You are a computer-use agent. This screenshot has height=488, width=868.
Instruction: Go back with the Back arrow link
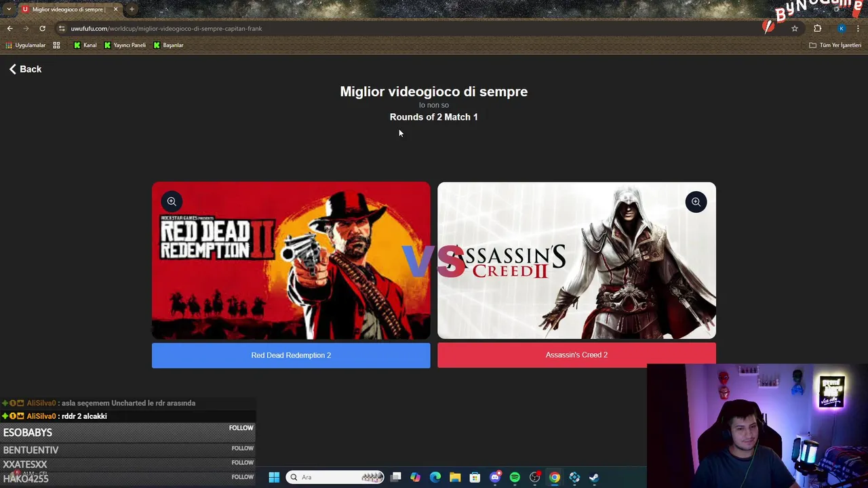pos(25,69)
